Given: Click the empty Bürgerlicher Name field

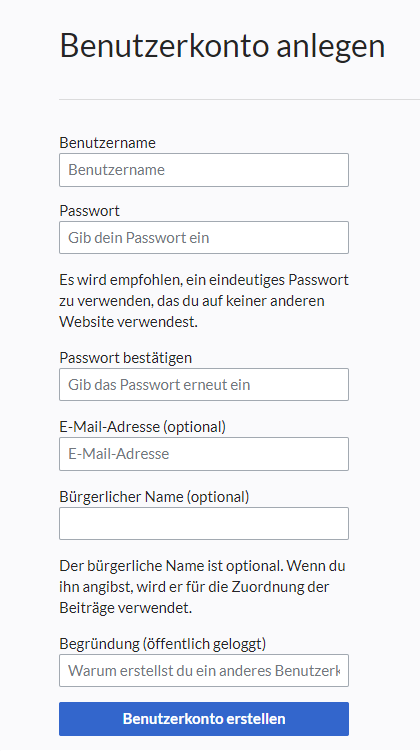Looking at the screenshot, I should click(x=204, y=523).
